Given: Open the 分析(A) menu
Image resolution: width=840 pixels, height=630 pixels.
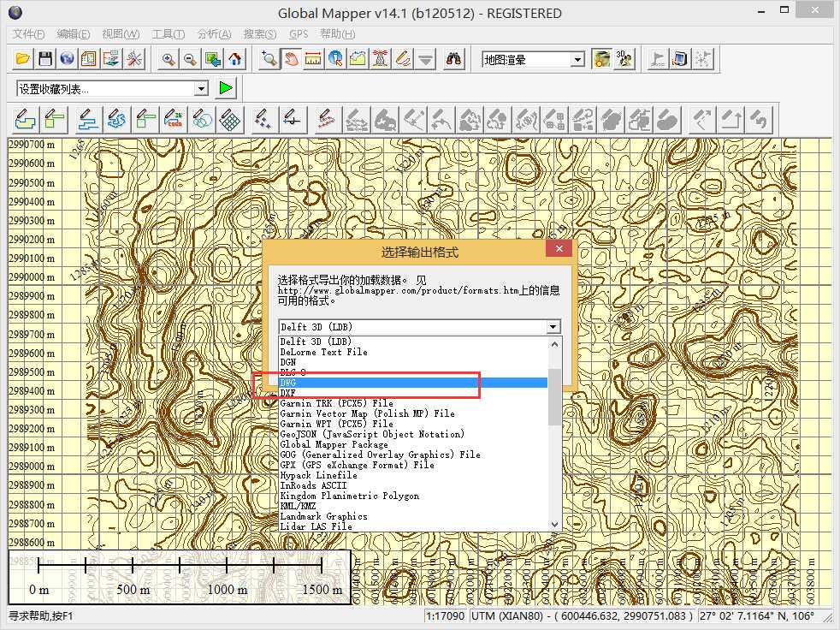Looking at the screenshot, I should coord(215,33).
